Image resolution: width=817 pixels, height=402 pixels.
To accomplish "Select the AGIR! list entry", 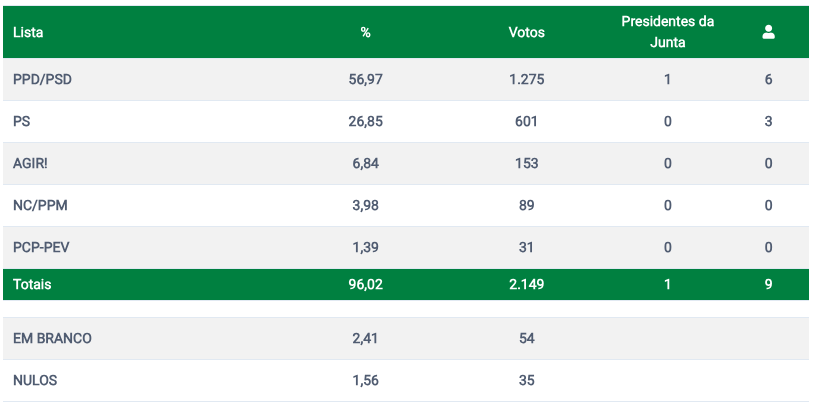I will point(30,164).
